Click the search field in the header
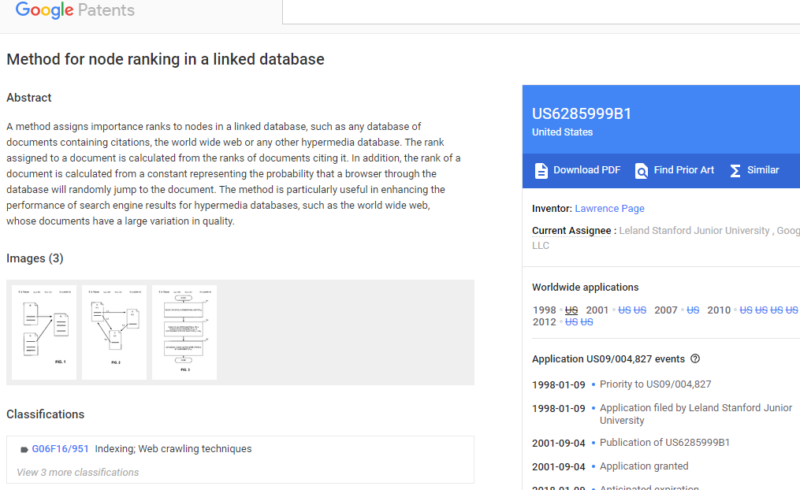This screenshot has height=490, width=800. (540, 11)
